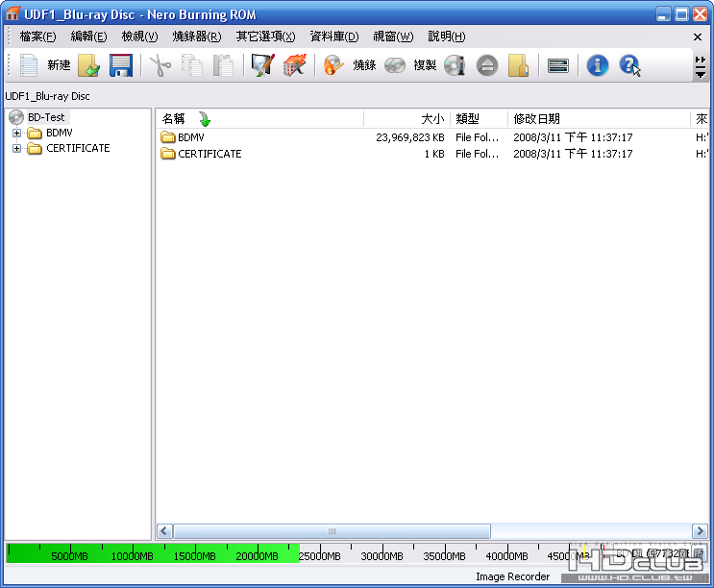Click the double disc copy icon
The width and height of the screenshot is (714, 588).
[395, 65]
